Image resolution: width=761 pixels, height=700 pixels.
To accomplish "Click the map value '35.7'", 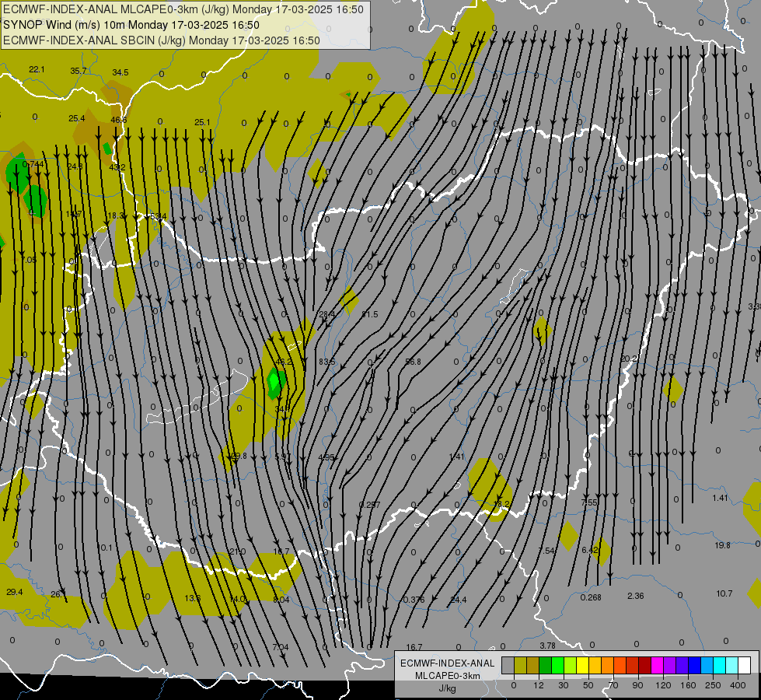I will pos(79,71).
